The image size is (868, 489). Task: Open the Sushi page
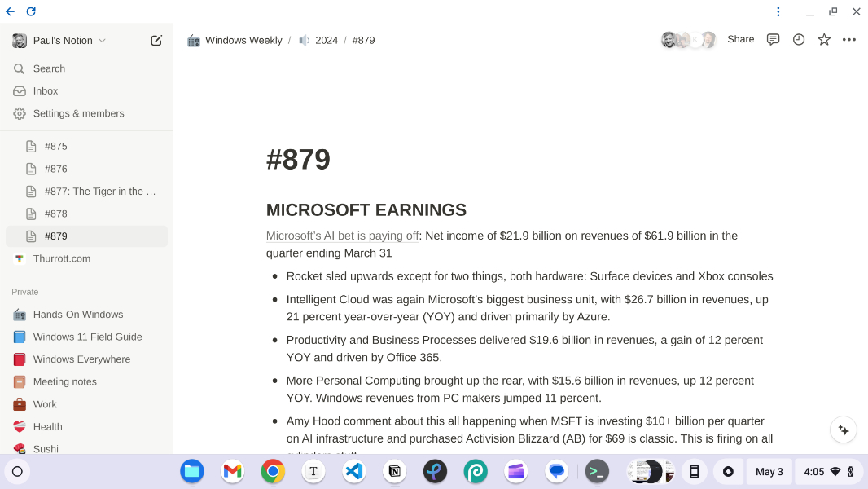click(86, 447)
